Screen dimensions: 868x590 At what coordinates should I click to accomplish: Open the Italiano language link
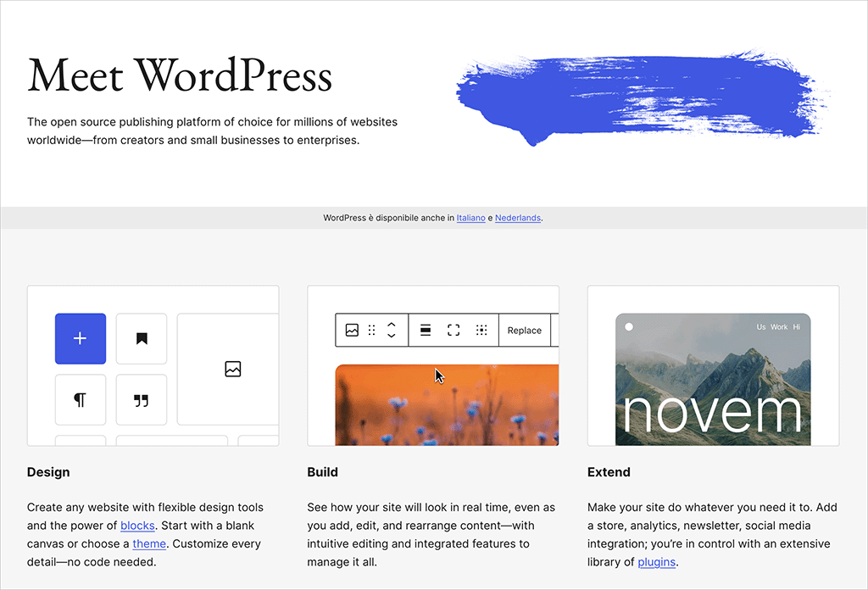pyautogui.click(x=471, y=218)
